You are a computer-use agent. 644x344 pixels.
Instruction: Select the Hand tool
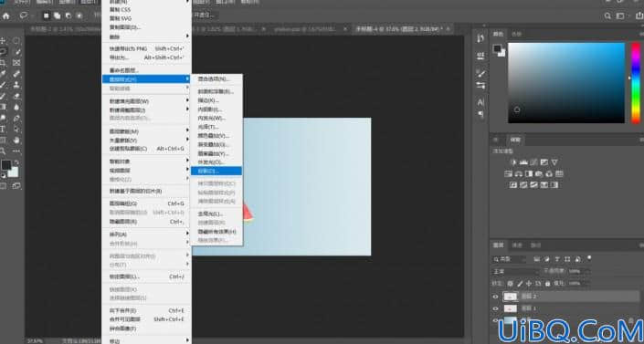(x=16, y=140)
